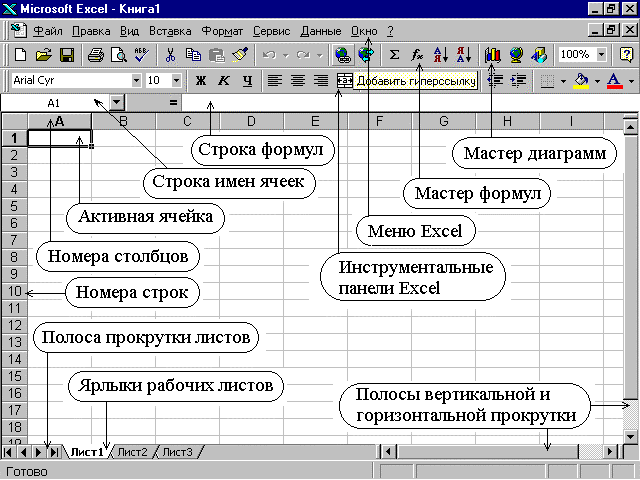Image resolution: width=640 pixels, height=480 pixels.
Task: Show the Drawing toolbar icon
Action: tap(539, 55)
